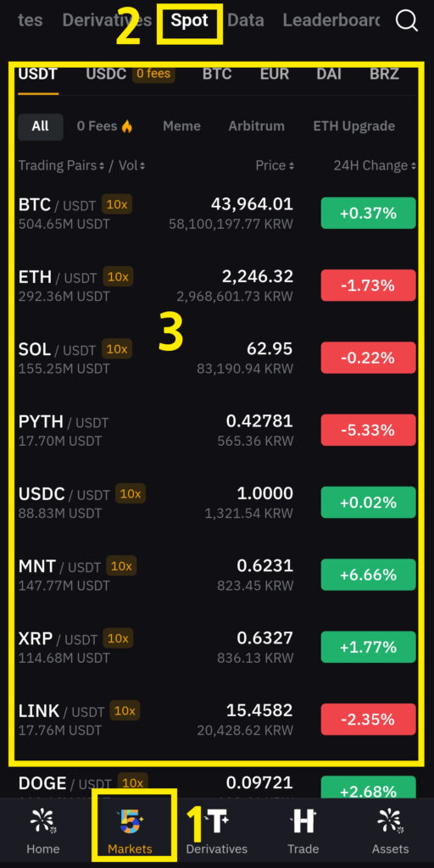Sort list by 24H Change column

[x=375, y=165]
